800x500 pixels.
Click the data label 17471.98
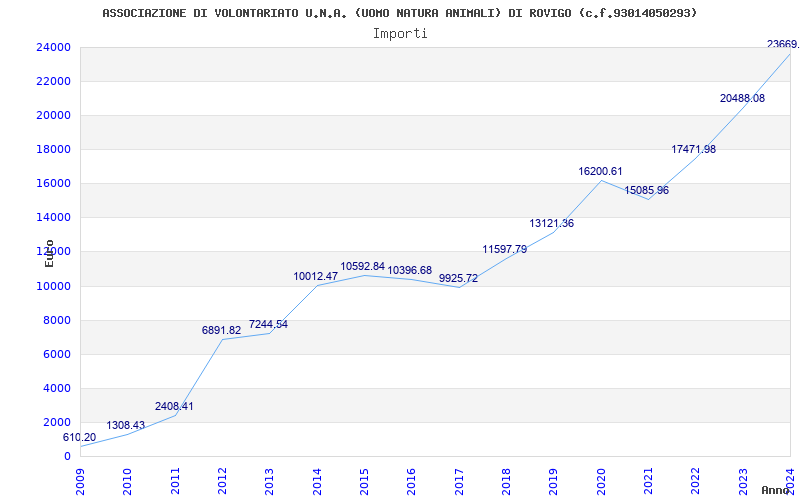[693, 149]
